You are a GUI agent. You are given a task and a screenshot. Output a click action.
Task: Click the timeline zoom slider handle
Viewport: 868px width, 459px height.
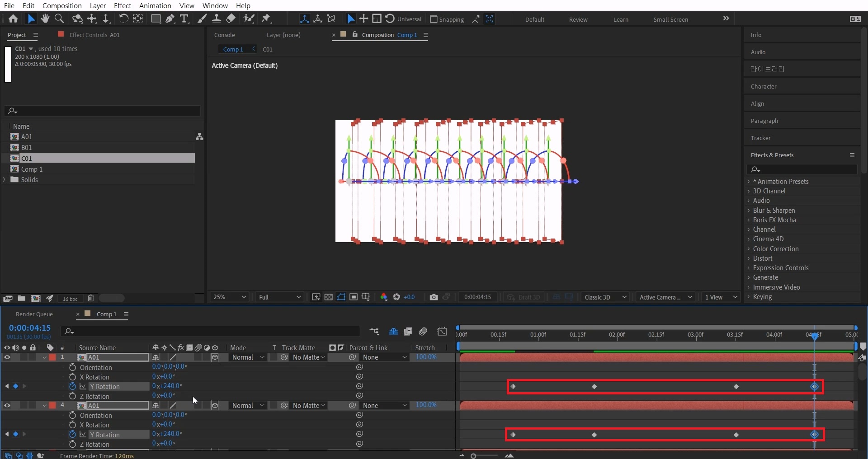[473, 456]
